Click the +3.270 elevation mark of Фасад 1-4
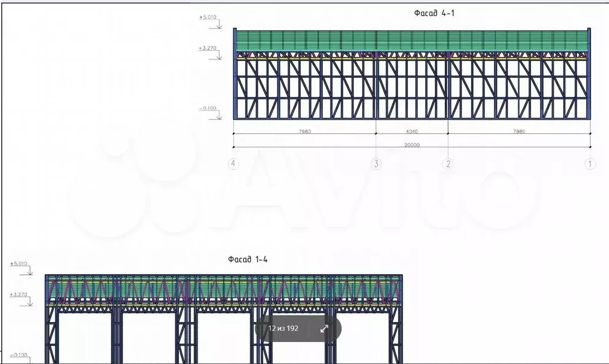609x364 pixels. point(18,294)
